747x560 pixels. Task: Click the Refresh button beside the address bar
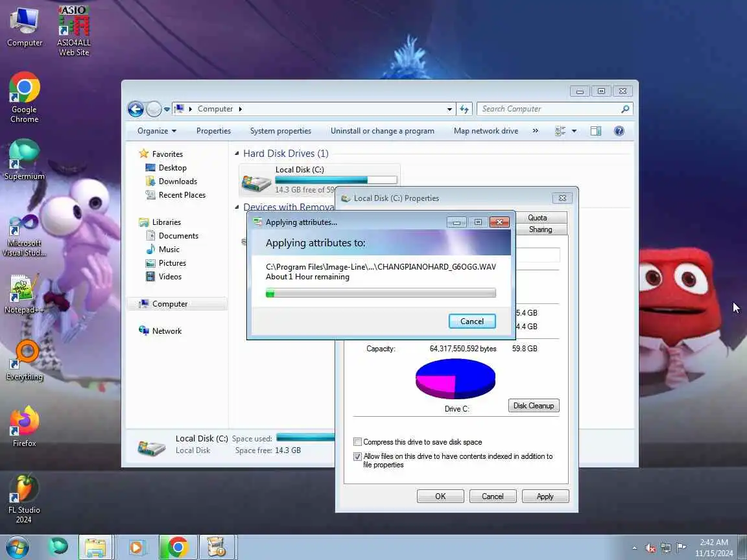[x=464, y=109]
